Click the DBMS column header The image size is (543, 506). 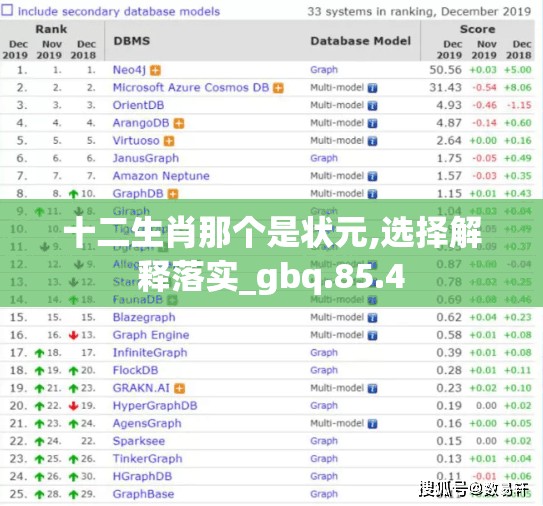coord(132,41)
